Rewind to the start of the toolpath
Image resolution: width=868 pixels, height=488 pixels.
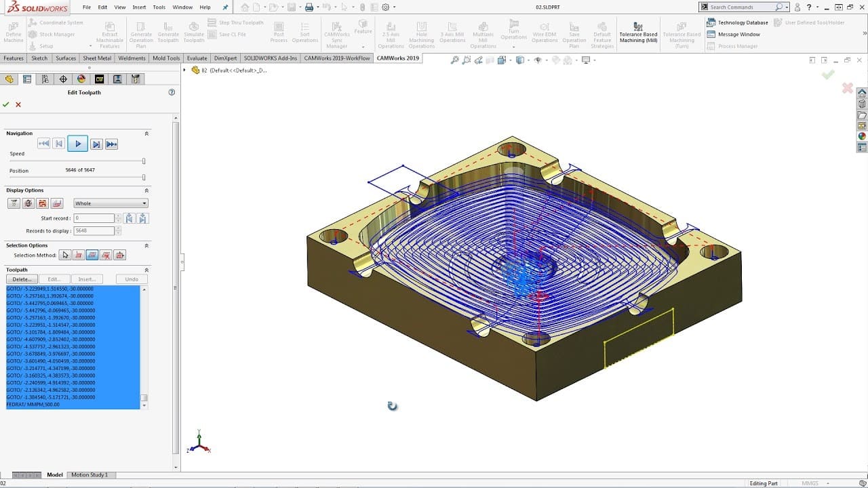(43, 144)
